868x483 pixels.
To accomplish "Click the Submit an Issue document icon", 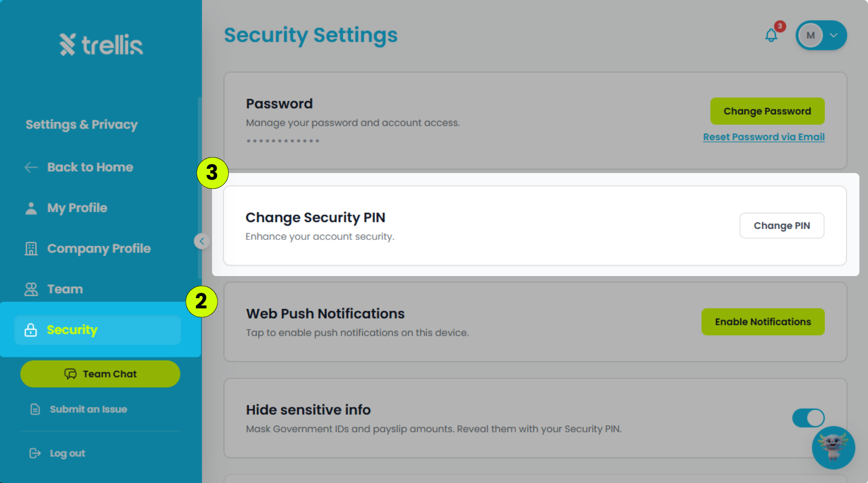I will click(35, 409).
